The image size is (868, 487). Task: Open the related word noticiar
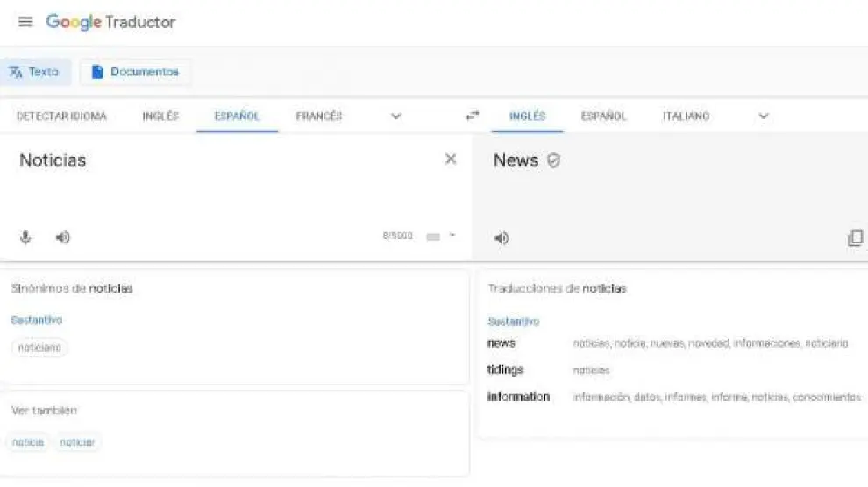point(78,442)
